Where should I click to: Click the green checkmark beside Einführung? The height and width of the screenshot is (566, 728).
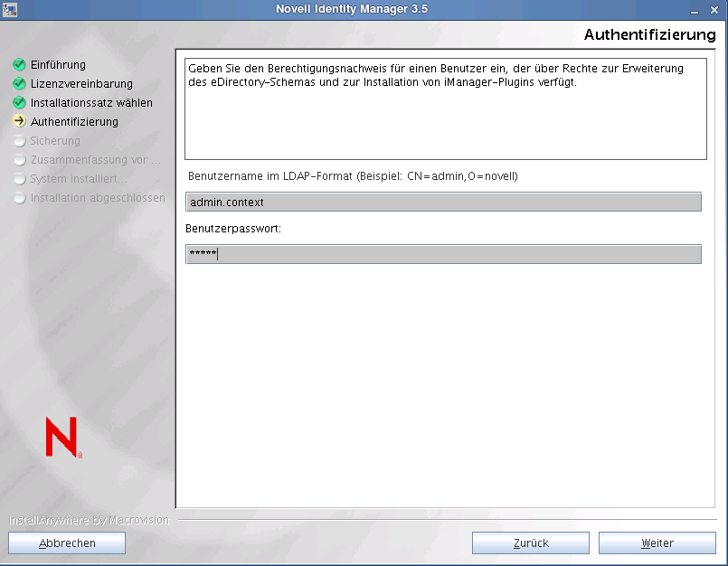(x=19, y=65)
